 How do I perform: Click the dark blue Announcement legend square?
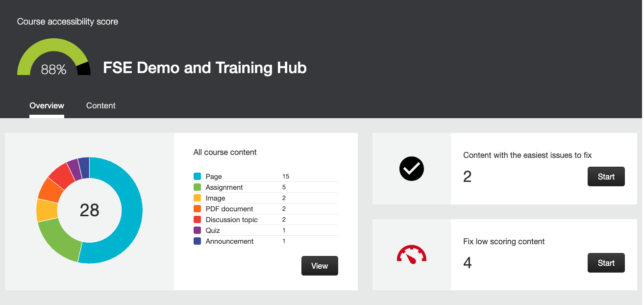[x=197, y=241]
